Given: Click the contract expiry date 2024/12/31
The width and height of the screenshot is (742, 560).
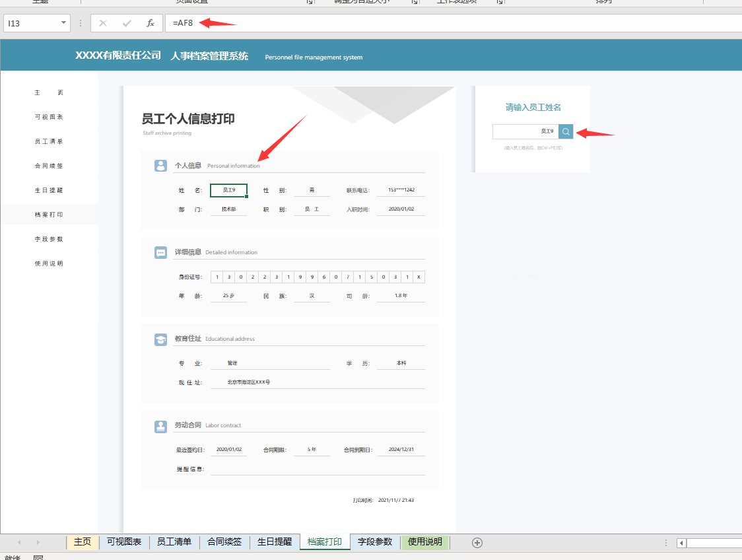Looking at the screenshot, I should tap(401, 449).
